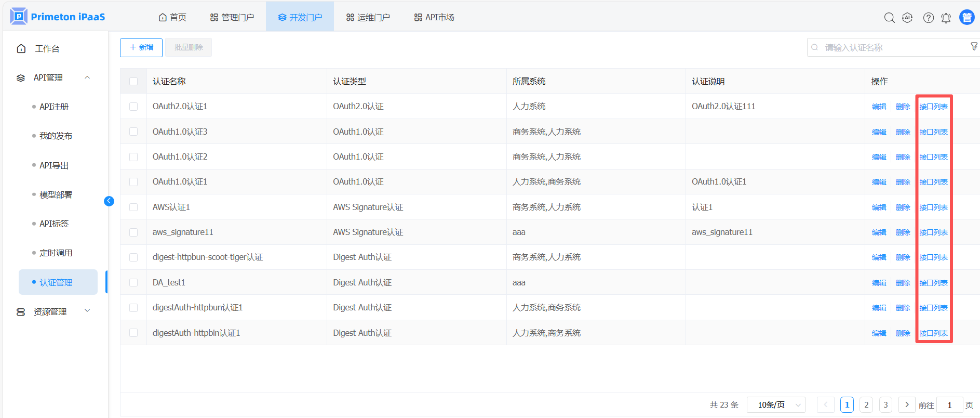Screen dimensions: 980x418
Task: Click the search magnifier icon in header
Action: [x=889, y=18]
